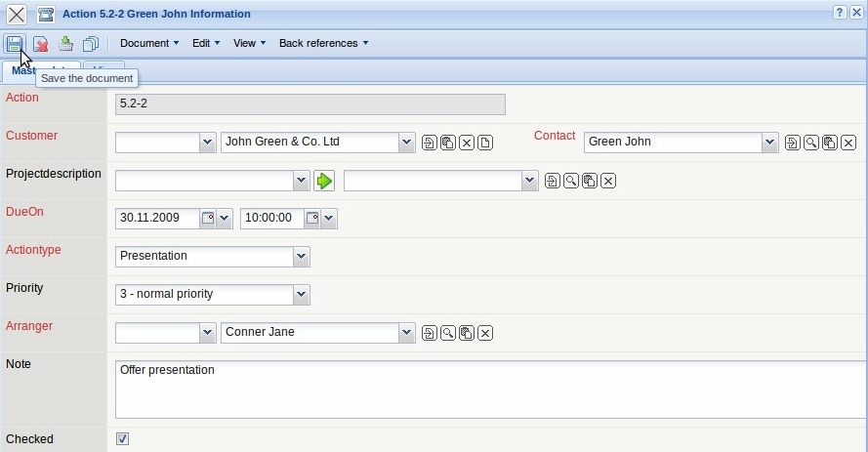Open linked Projectdescription record icon
Screen dimensions: 868x452
(x=552, y=181)
